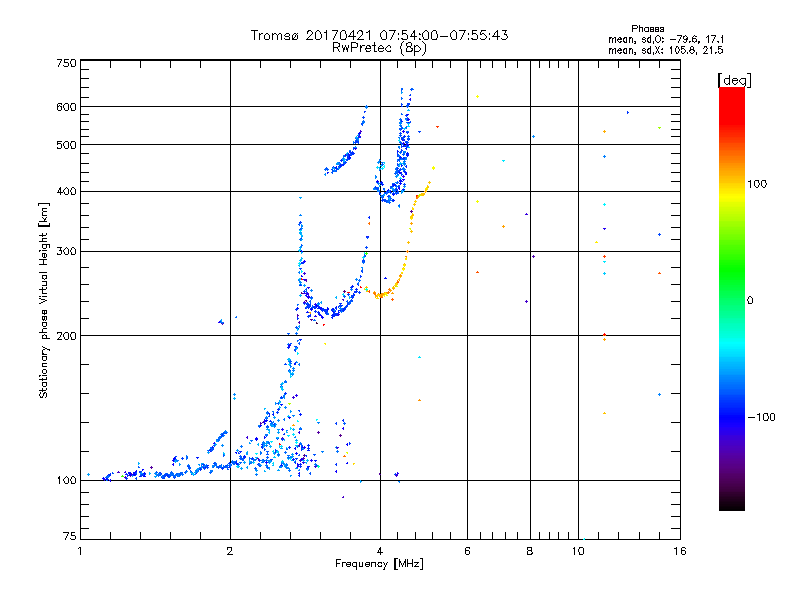Click the 'mean, sd,X: 105.8, 21.5' text
This screenshot has width=800, height=600.
pos(666,50)
